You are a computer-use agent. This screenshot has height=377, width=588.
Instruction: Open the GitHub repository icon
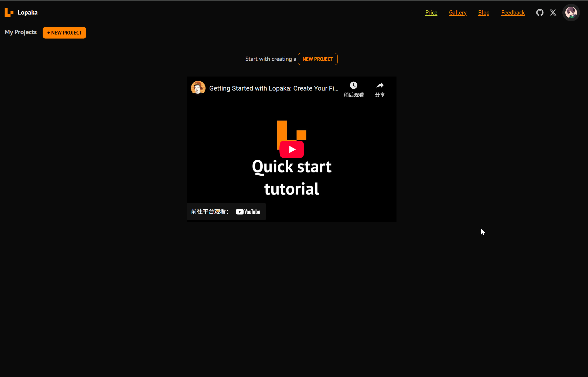(x=540, y=12)
